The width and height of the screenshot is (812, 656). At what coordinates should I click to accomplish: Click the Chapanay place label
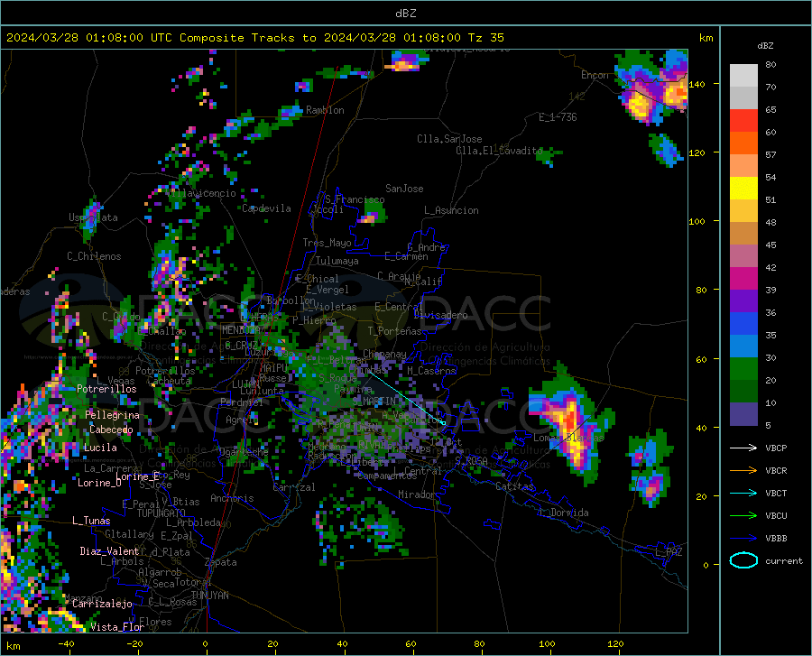pos(384,354)
